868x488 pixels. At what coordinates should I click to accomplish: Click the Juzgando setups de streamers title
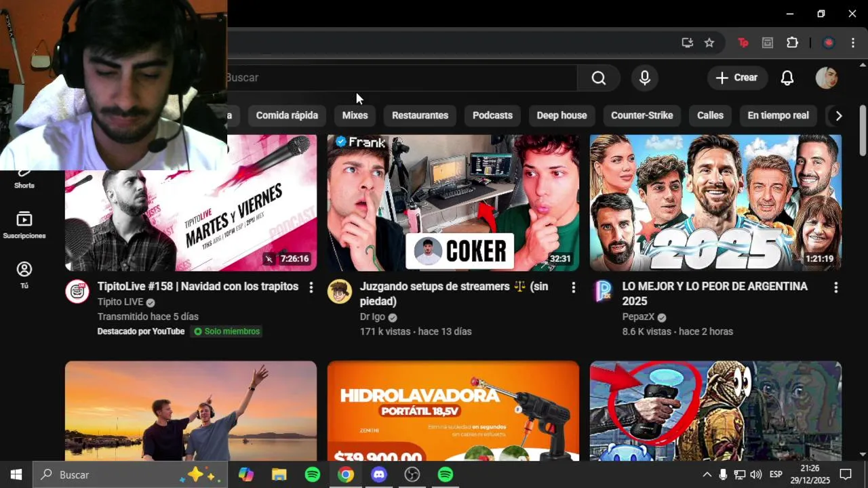454,294
